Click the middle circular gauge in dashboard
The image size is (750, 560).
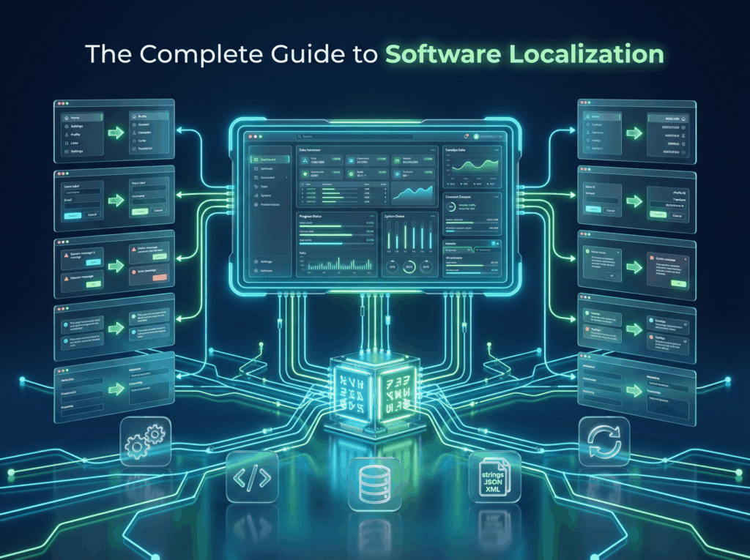coord(409,267)
